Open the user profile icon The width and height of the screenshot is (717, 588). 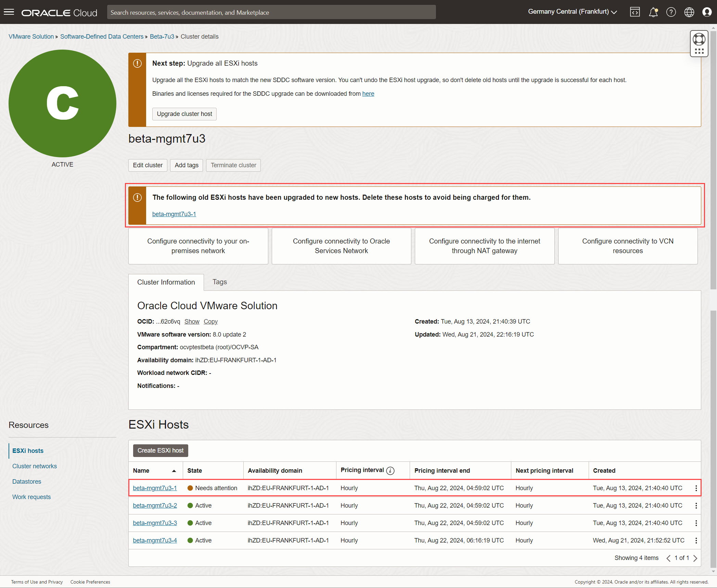707,12
